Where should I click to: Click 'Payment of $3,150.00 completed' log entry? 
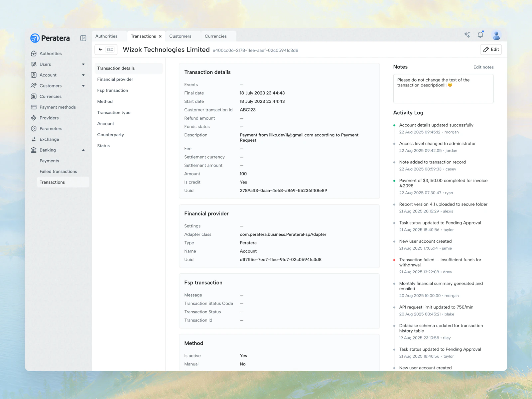(443, 183)
